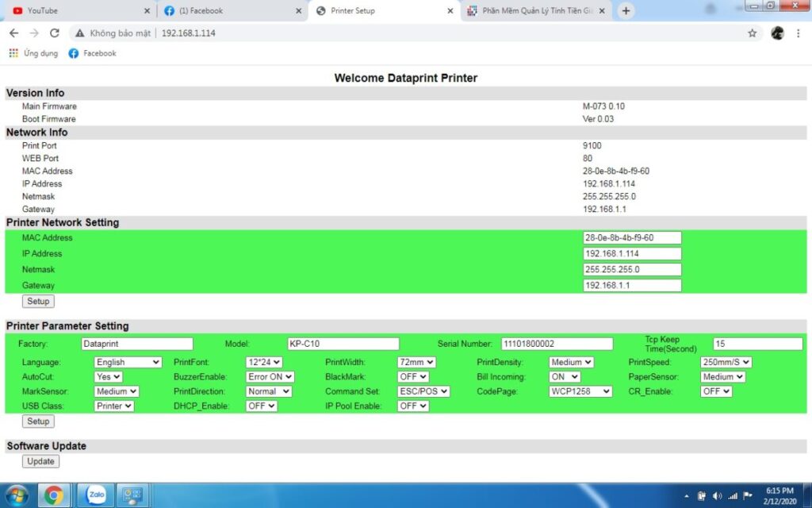Viewport: 812px width, 508px height.
Task: Expand the Command Set dropdown
Action: (423, 391)
